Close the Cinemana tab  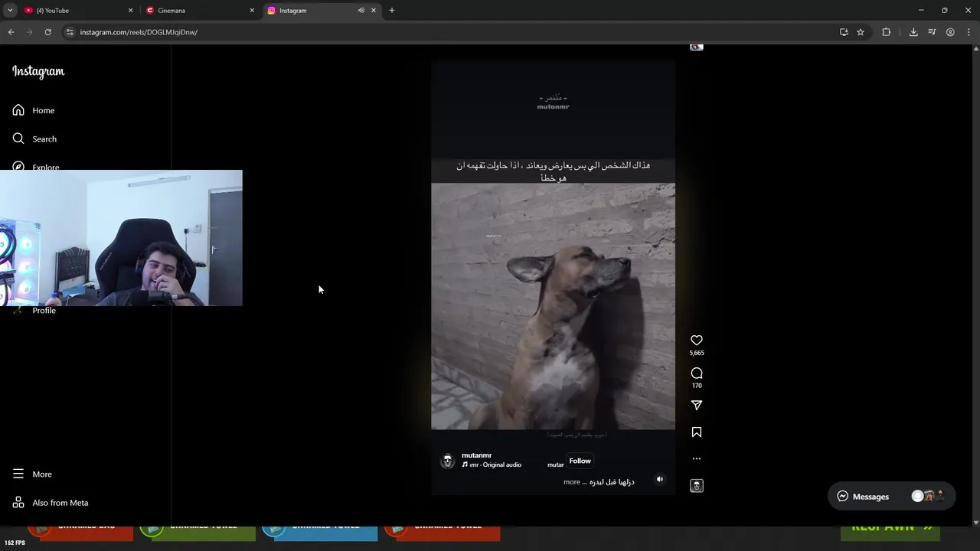coord(252,11)
